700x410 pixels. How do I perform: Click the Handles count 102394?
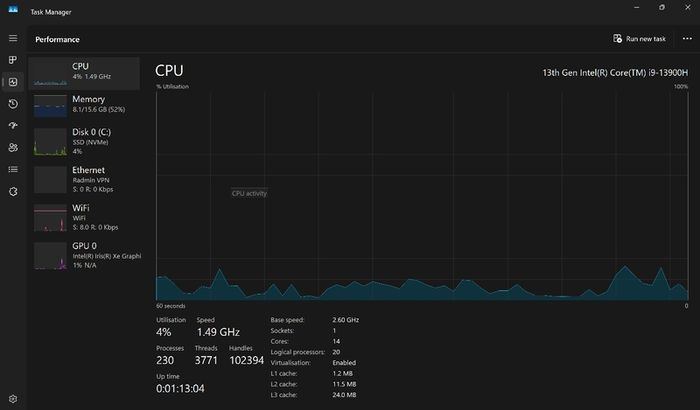(x=246, y=360)
